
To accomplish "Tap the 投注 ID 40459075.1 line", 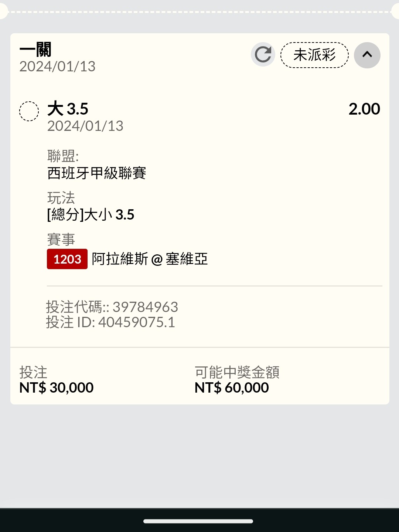I will coord(110,322).
